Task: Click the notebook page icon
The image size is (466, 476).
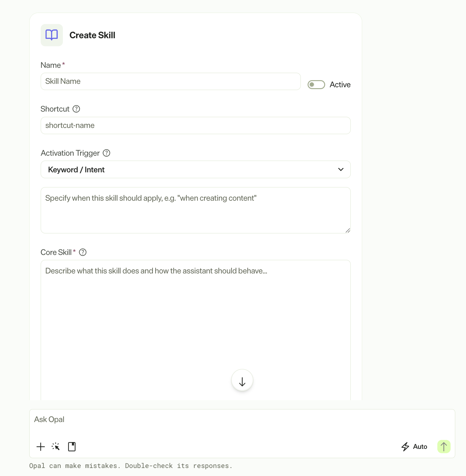Action: [72, 447]
